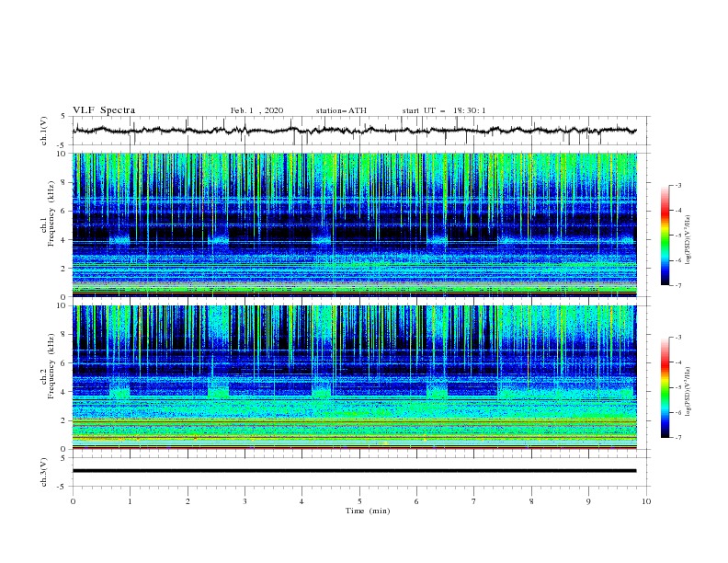Click time axis tick label "5"
This screenshot has width=728, height=563.
(x=359, y=501)
